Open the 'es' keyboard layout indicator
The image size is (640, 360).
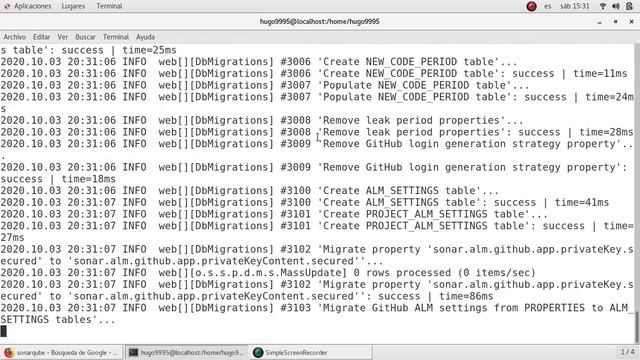(x=547, y=6)
